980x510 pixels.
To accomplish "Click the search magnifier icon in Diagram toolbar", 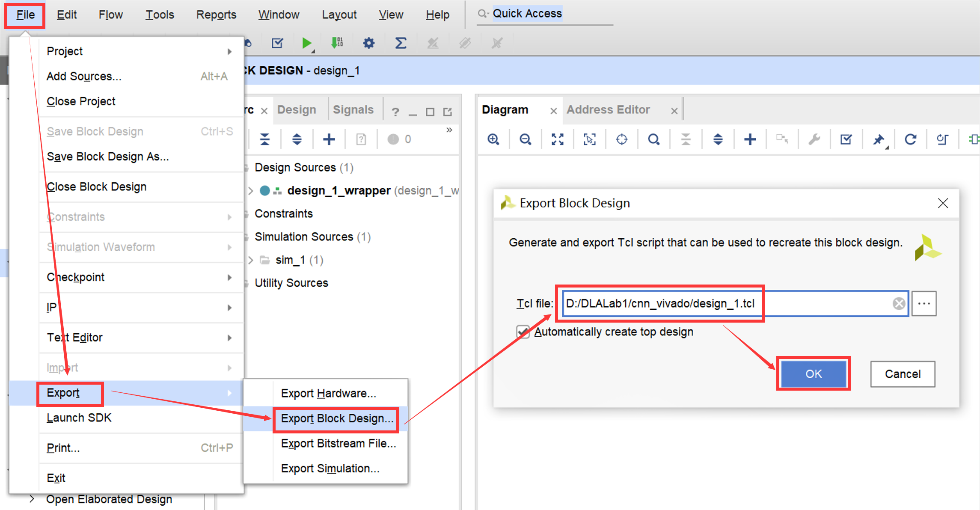I will point(653,139).
